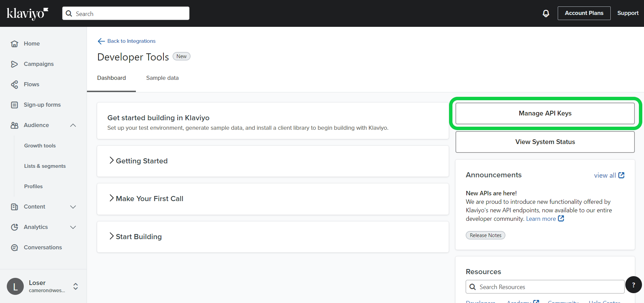This screenshot has height=303, width=644.
Task: Click the Conversations chat icon
Action: point(14,247)
